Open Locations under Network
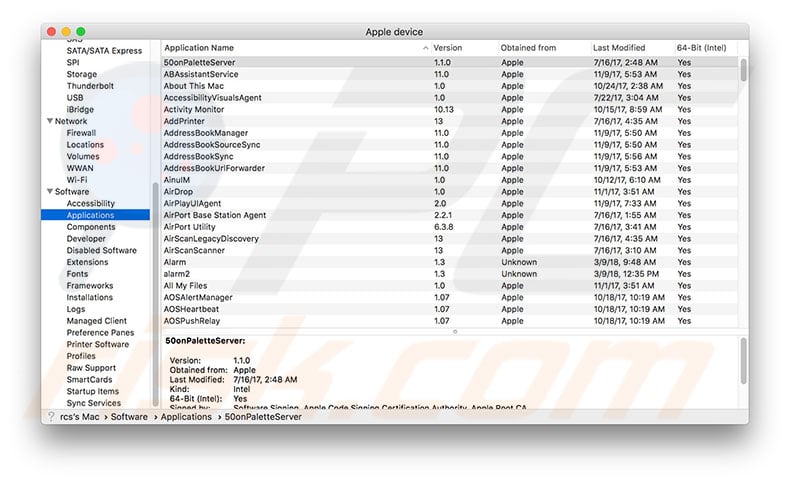 85,145
